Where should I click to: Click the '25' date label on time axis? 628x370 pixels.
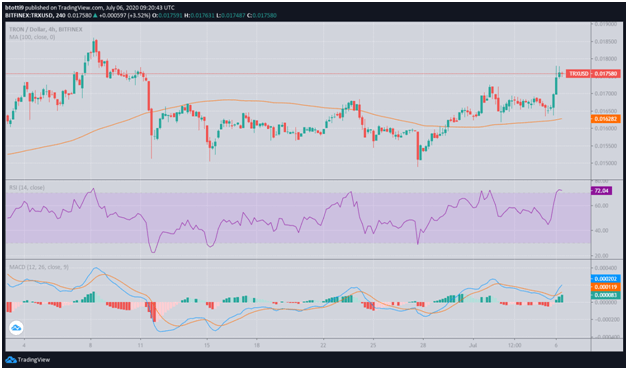point(373,345)
